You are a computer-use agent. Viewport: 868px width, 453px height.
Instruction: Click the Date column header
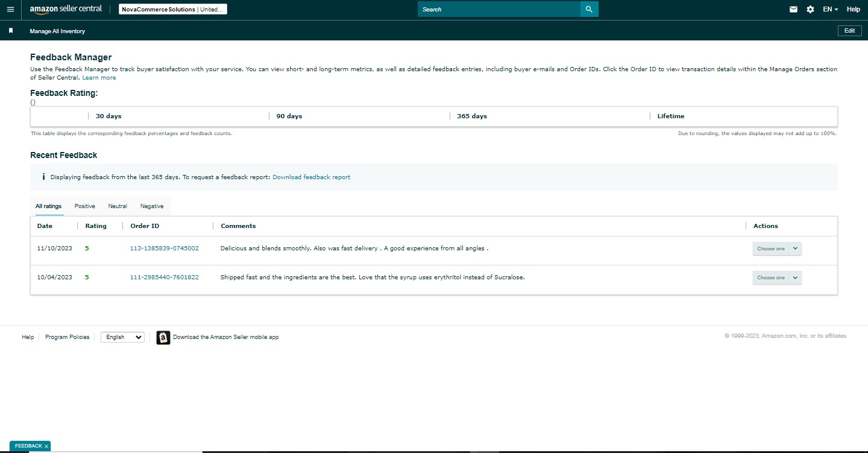click(x=45, y=226)
